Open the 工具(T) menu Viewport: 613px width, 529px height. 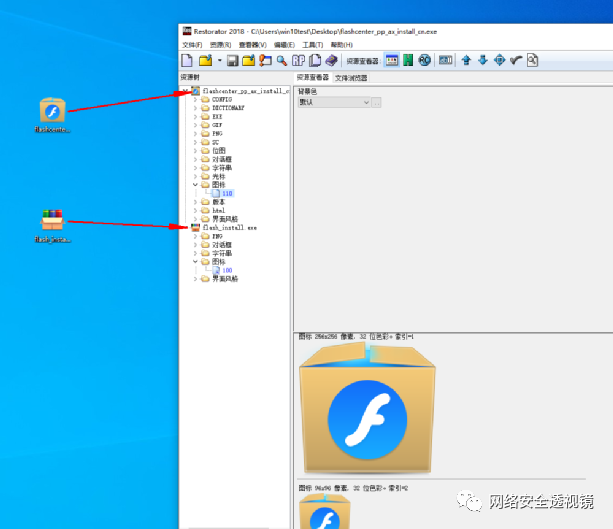(312, 45)
